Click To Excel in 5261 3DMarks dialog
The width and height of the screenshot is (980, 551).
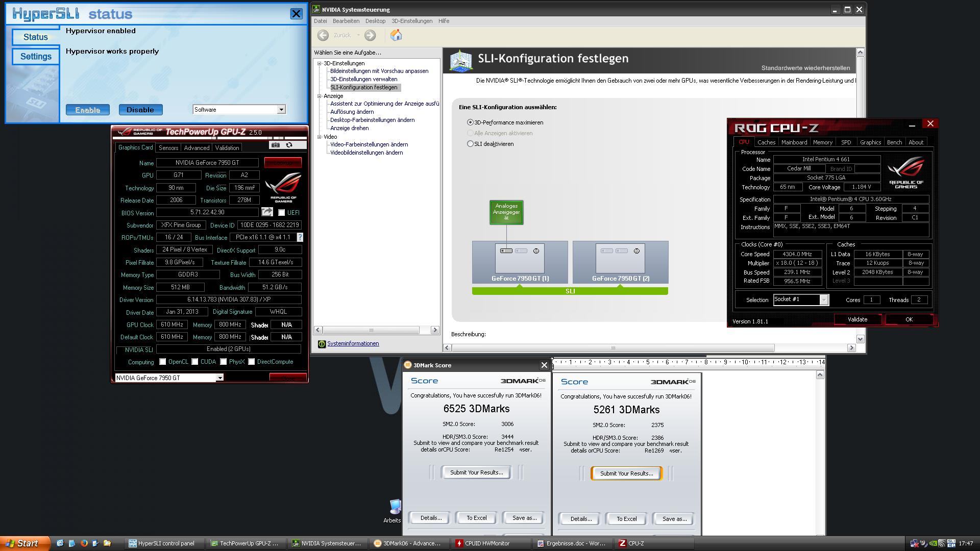[x=626, y=519]
